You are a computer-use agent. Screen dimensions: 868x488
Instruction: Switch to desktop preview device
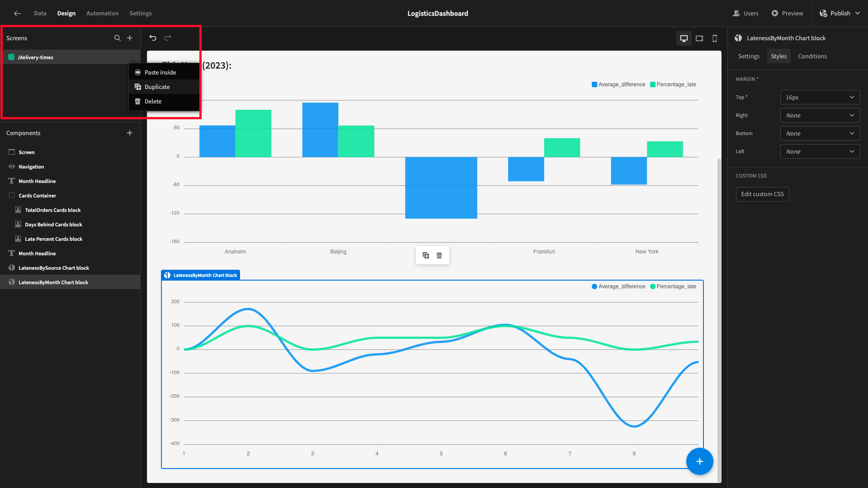[x=684, y=38]
